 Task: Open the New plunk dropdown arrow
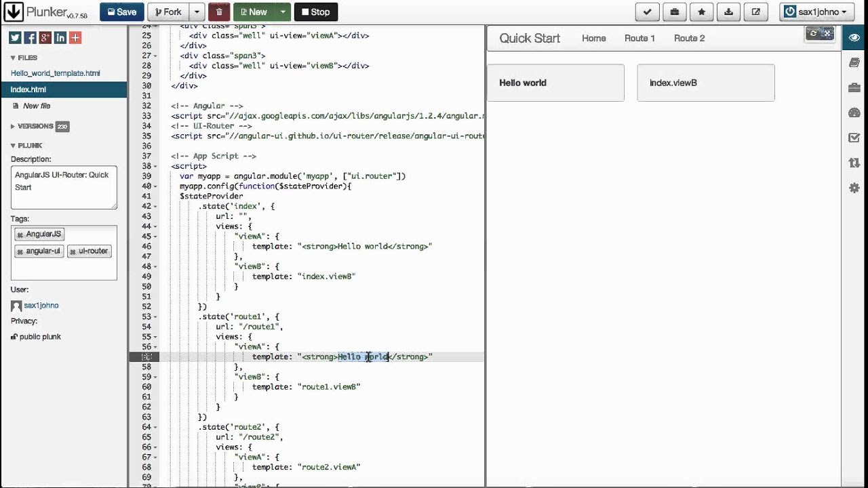[x=283, y=12]
